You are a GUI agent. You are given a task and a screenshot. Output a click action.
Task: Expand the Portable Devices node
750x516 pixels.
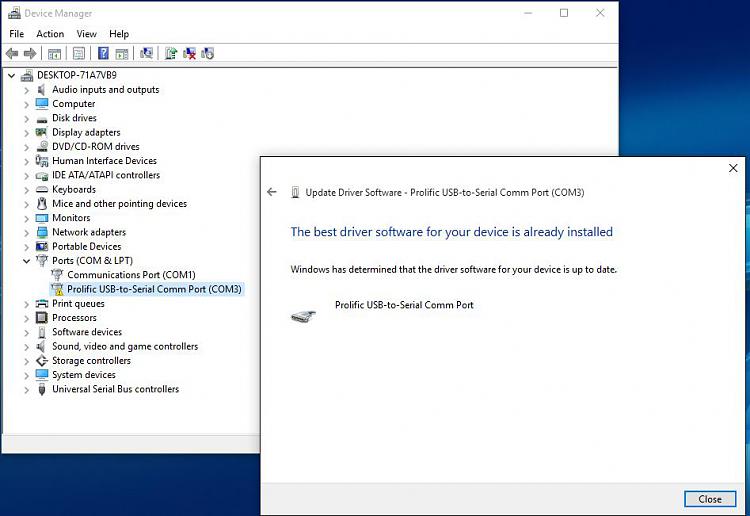coord(26,247)
